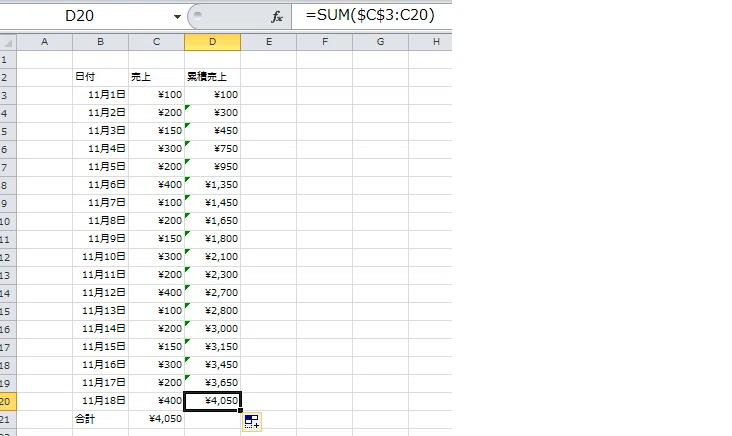This screenshot has width=732, height=436.
Task: Click the Auto Fill Options icon
Action: pyautogui.click(x=252, y=422)
